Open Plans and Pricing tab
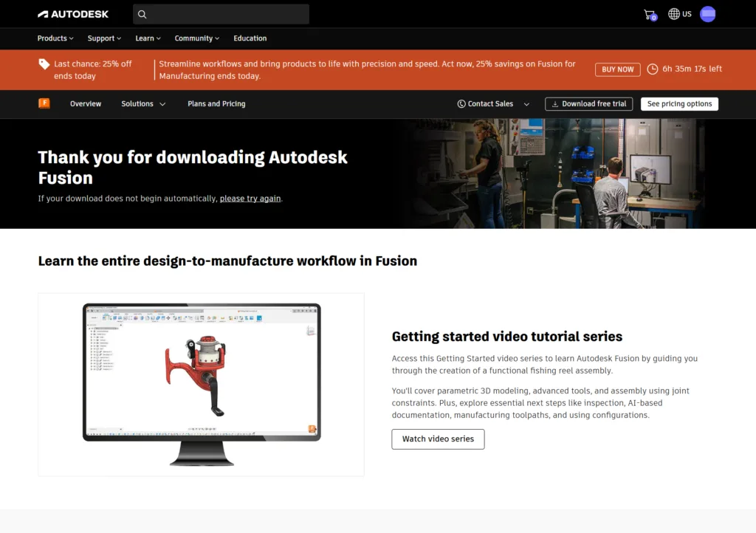The height and width of the screenshot is (533, 756). (x=216, y=103)
